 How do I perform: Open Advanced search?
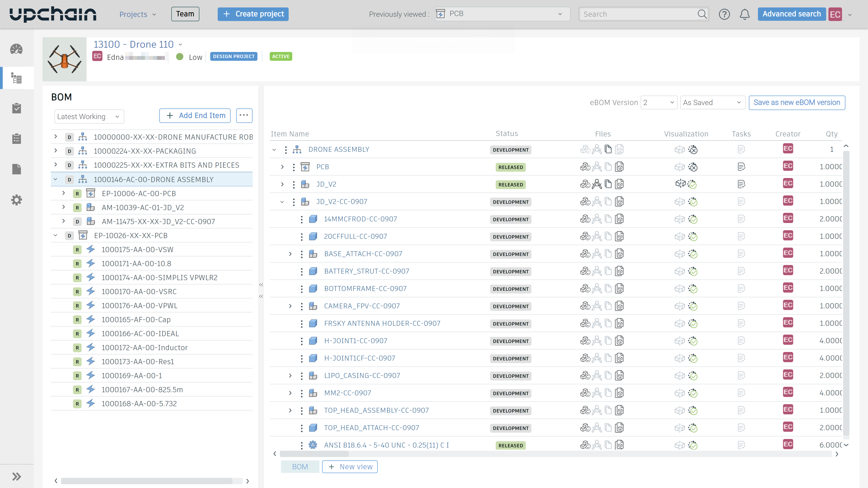coord(792,14)
